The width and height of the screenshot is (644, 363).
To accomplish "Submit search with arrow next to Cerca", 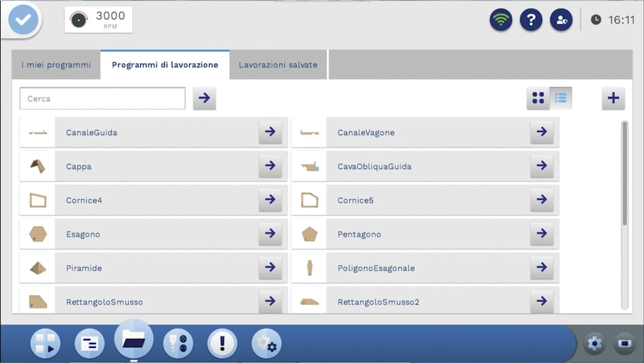I will click(x=204, y=99).
